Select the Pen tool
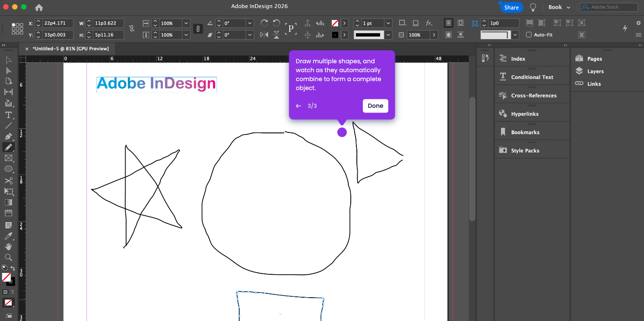The image size is (644, 321). [x=8, y=137]
